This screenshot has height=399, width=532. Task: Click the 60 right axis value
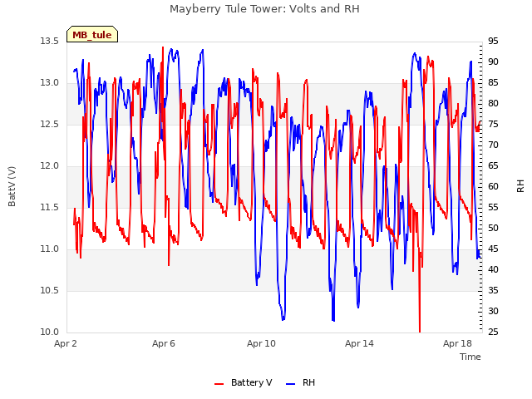(493, 186)
